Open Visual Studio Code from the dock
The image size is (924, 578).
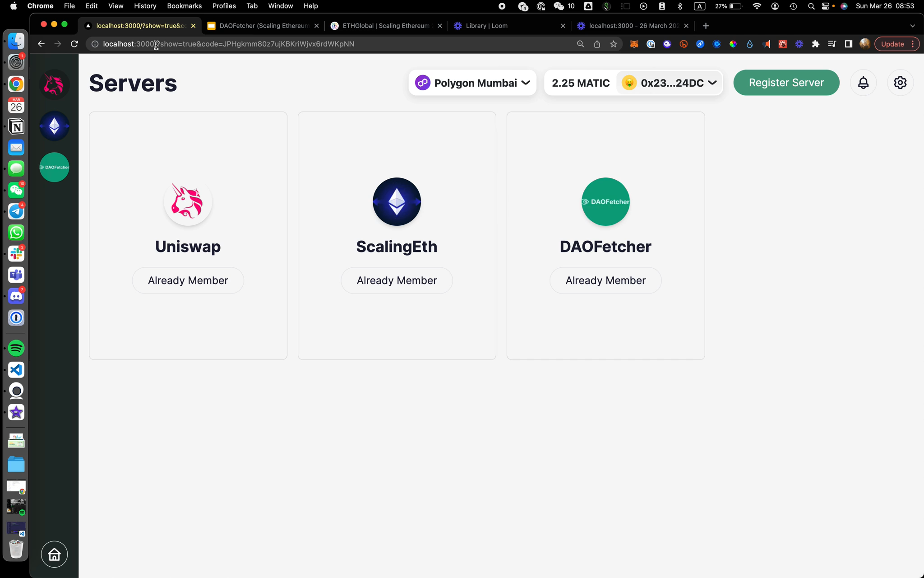(16, 370)
